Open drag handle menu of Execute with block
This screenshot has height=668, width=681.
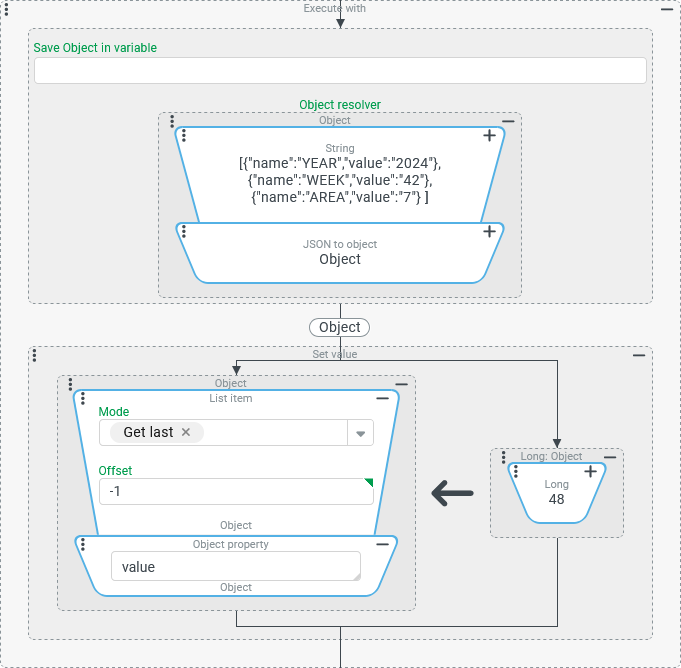click(x=6, y=10)
